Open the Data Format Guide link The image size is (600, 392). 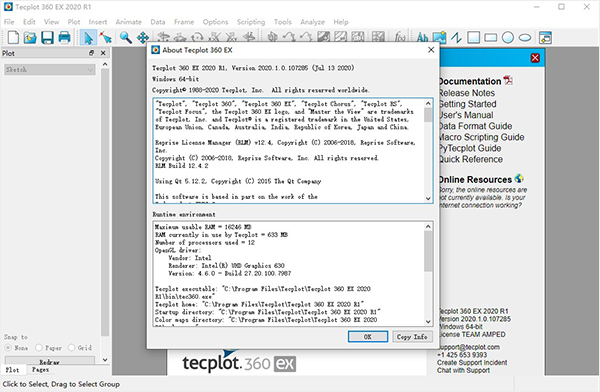pos(475,126)
